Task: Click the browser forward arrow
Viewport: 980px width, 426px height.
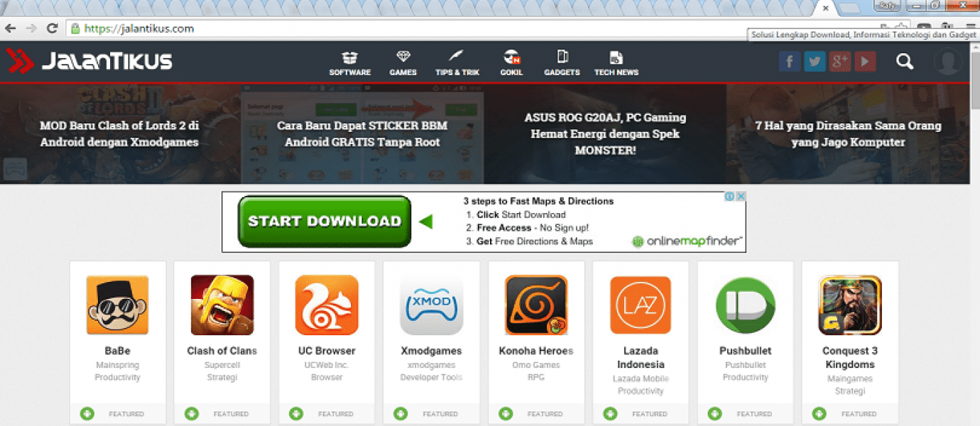Action: tap(31, 28)
